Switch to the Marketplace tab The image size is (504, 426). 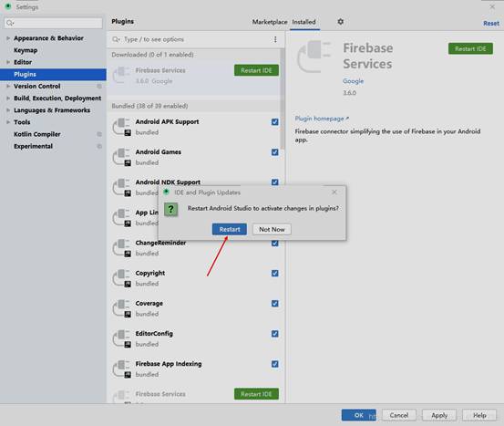[270, 22]
